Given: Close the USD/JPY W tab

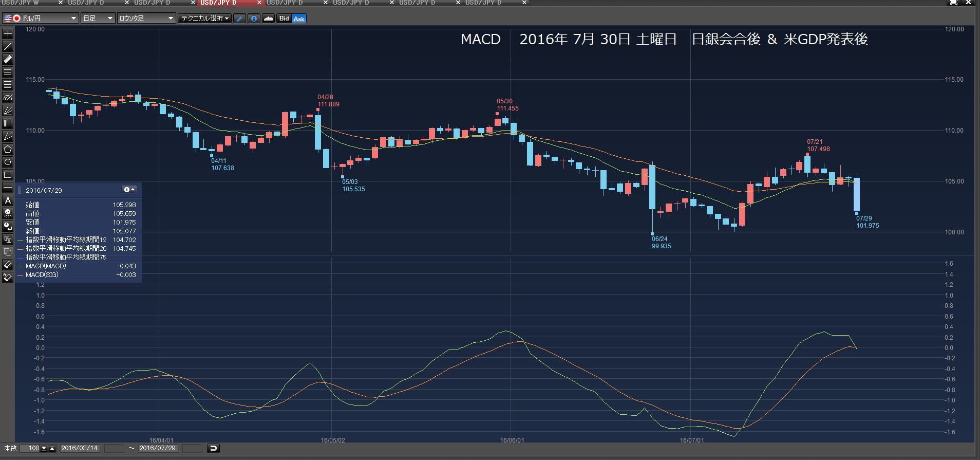Looking at the screenshot, I should (61, 3).
